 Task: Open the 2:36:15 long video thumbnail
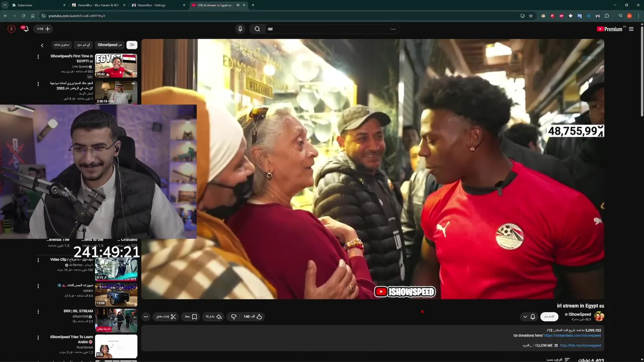click(x=116, y=92)
